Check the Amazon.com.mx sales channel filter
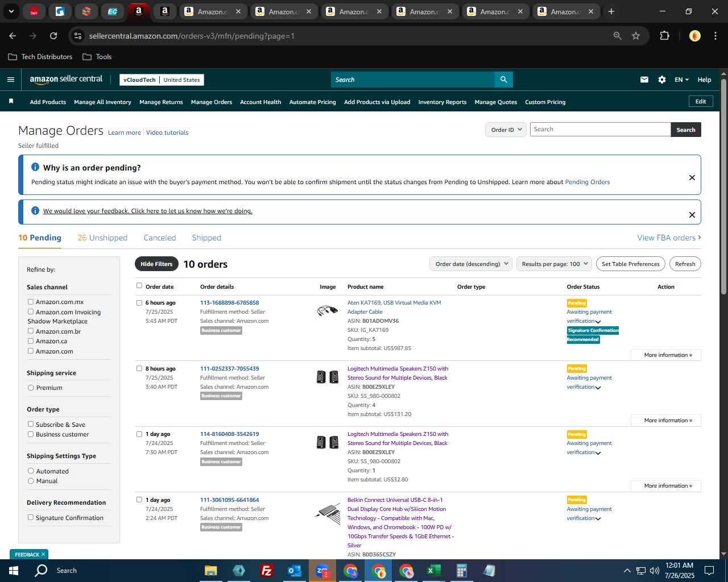Screen dimensions: 728x582 click(x=31, y=302)
